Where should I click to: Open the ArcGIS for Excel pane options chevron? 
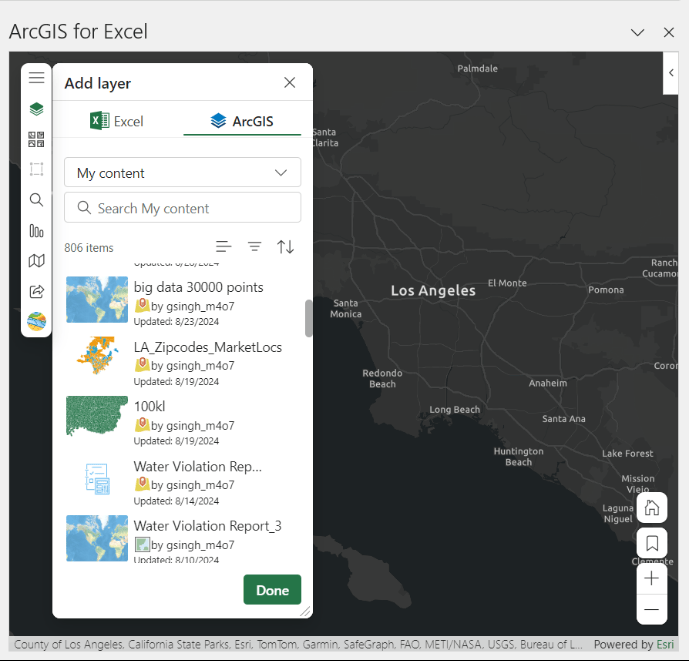638,32
